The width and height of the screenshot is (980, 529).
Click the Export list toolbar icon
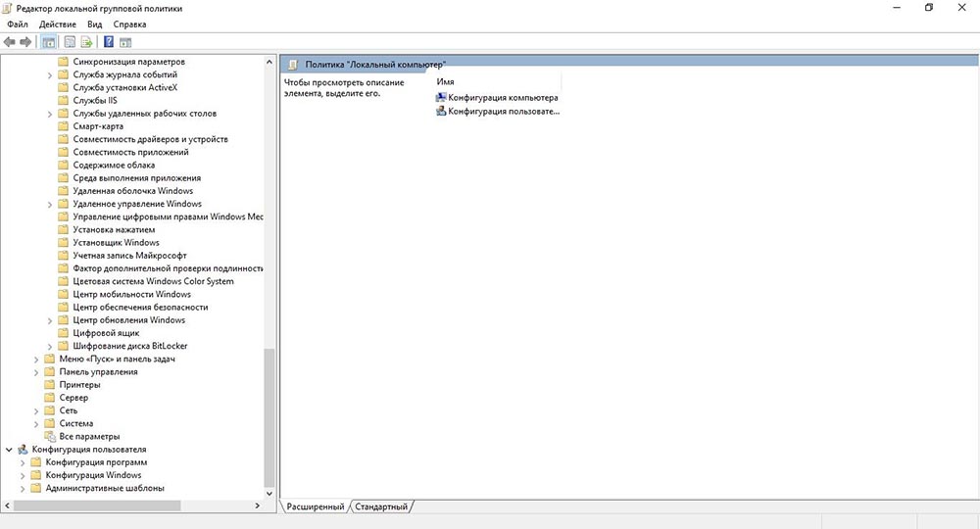click(86, 42)
